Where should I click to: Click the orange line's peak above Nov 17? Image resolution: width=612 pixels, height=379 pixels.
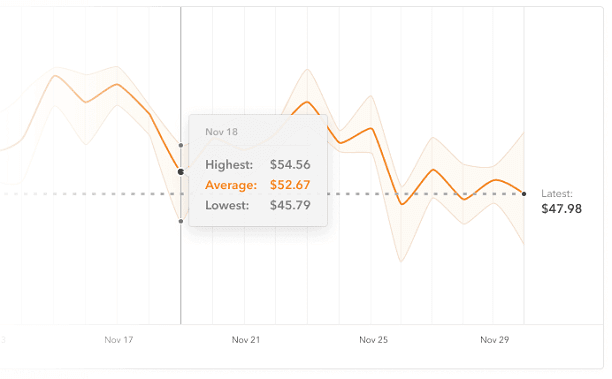[x=117, y=84]
